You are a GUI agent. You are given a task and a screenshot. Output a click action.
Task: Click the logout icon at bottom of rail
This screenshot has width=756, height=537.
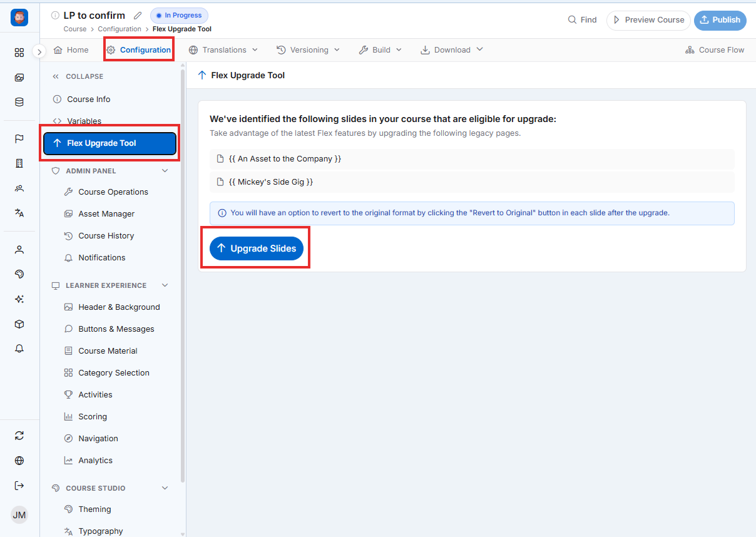(x=19, y=486)
